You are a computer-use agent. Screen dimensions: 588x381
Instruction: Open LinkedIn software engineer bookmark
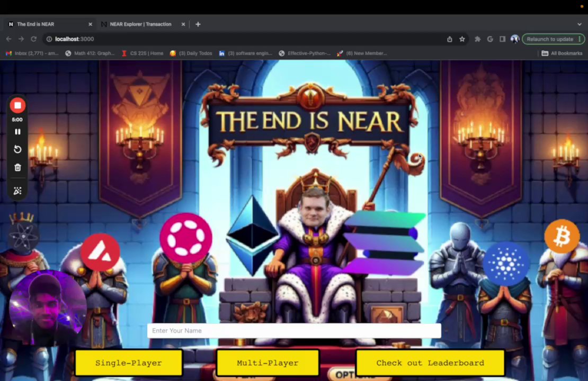pos(245,53)
